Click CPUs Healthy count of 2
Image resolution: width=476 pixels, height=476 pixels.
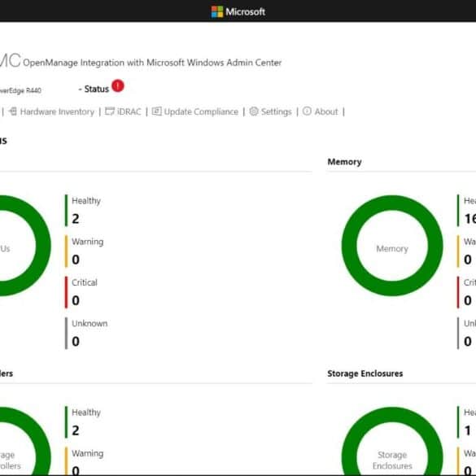pyautogui.click(x=76, y=219)
